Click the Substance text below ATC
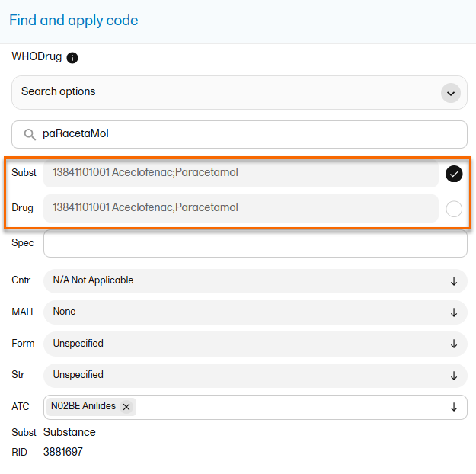This screenshot has width=476, height=474. click(69, 432)
